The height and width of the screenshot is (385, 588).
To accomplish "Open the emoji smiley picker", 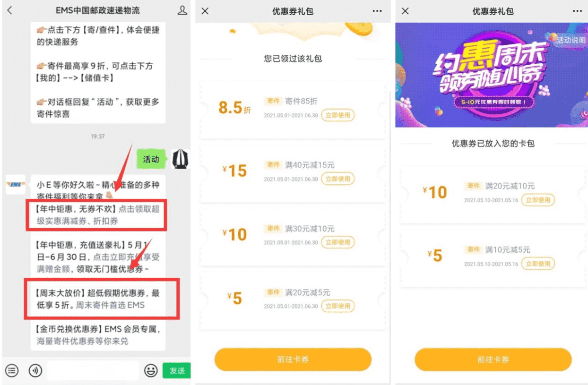I will coord(151,370).
